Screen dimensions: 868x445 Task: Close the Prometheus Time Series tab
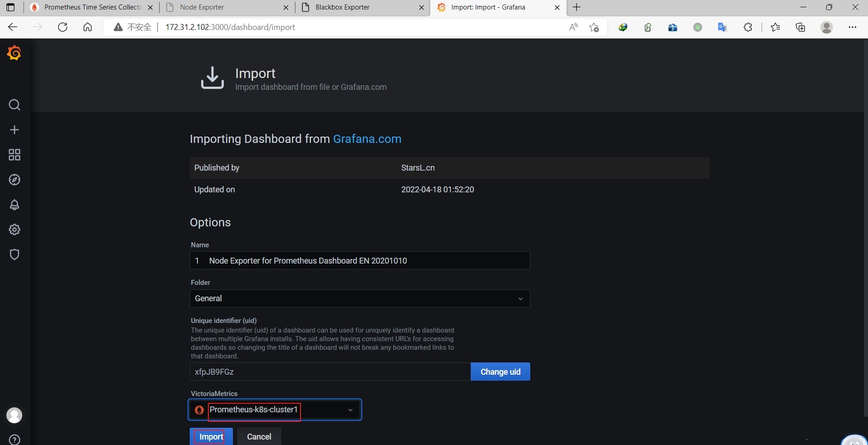(x=150, y=7)
